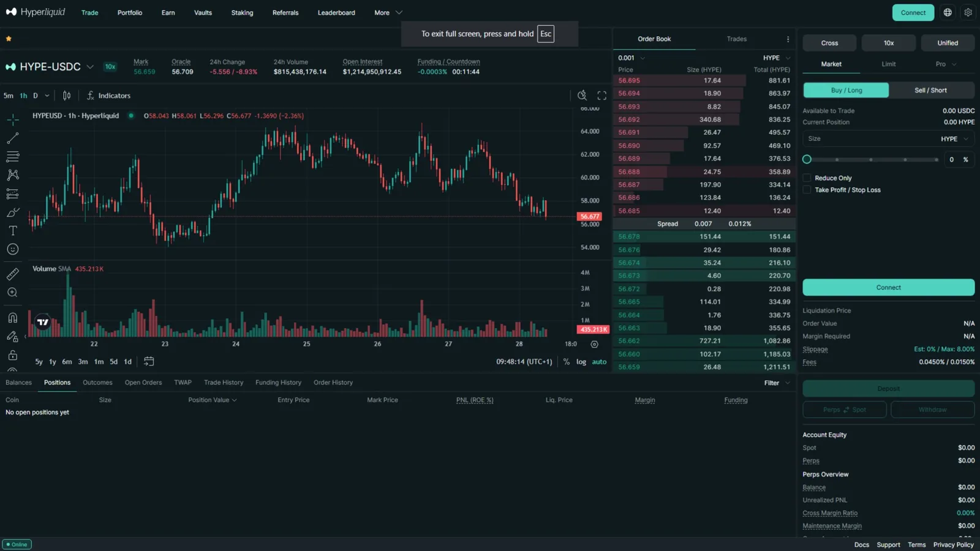This screenshot has height=551, width=980.
Task: Click the Unified account button
Action: click(x=947, y=43)
